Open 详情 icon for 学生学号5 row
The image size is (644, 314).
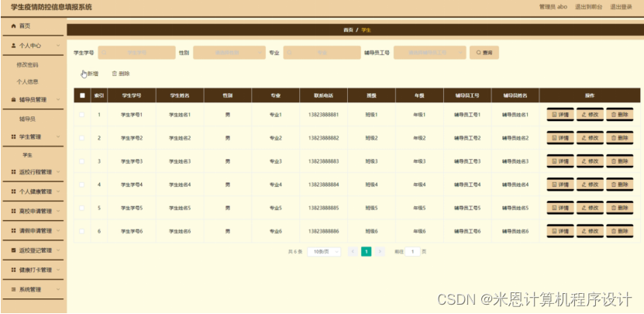click(554, 208)
